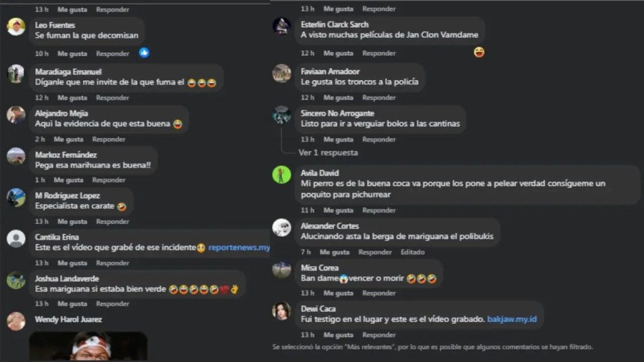Screen dimensions: 644x362
Task: Click the blue like reaction icon under Leo Fuentes
Action: pyautogui.click(x=144, y=53)
